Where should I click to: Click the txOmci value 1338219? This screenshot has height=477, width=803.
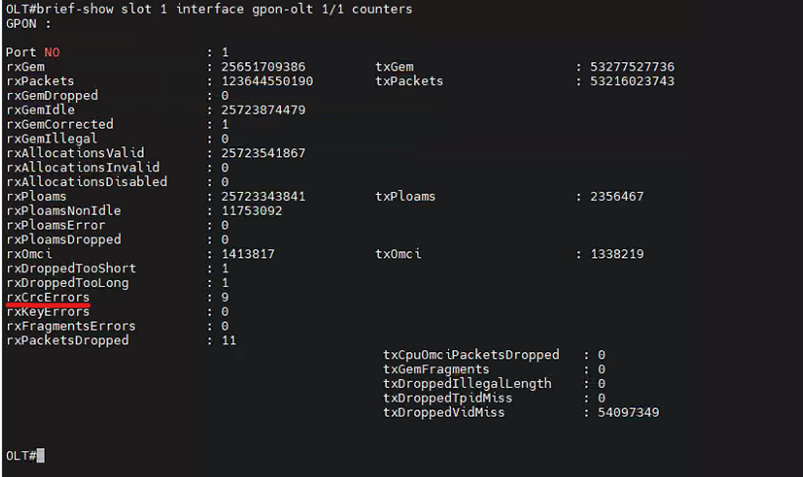point(617,254)
